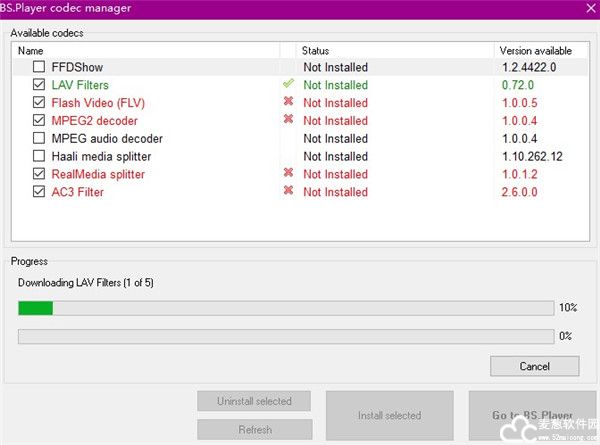Uncheck the AC3 Filter checkbox

39,191
